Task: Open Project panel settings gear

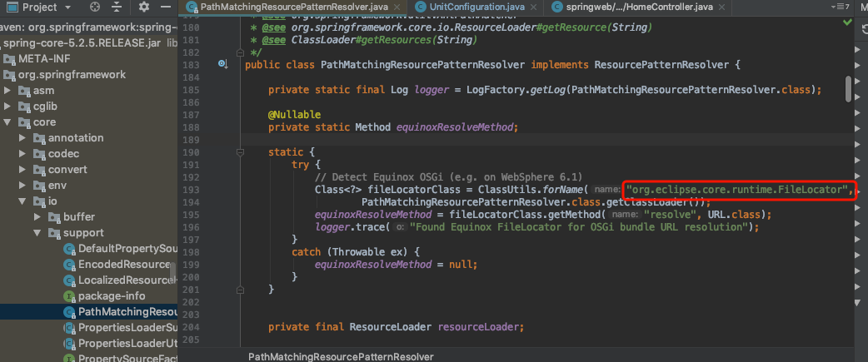Action: pos(143,7)
